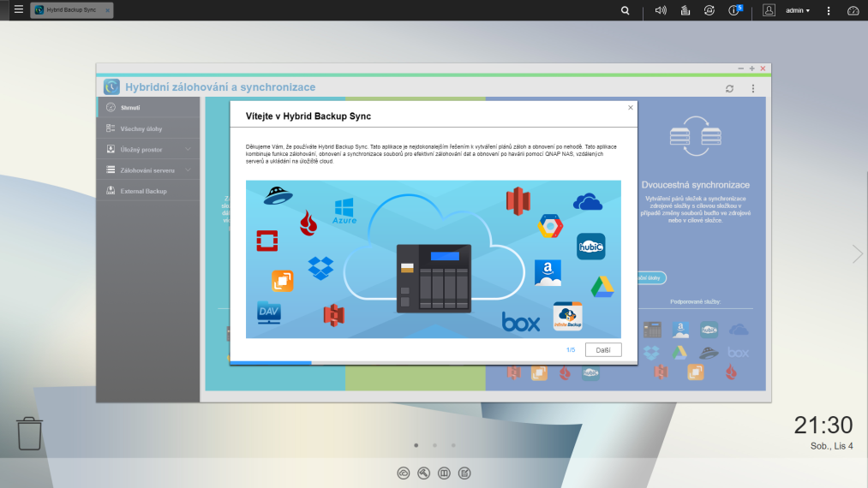Open event notifications info icon
The height and width of the screenshot is (488, 868).
tap(734, 10)
